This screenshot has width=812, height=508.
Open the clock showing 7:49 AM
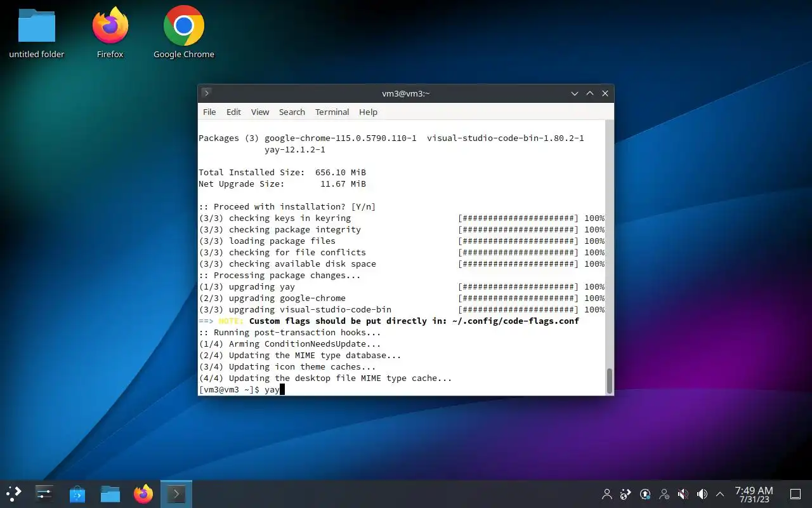754,493
